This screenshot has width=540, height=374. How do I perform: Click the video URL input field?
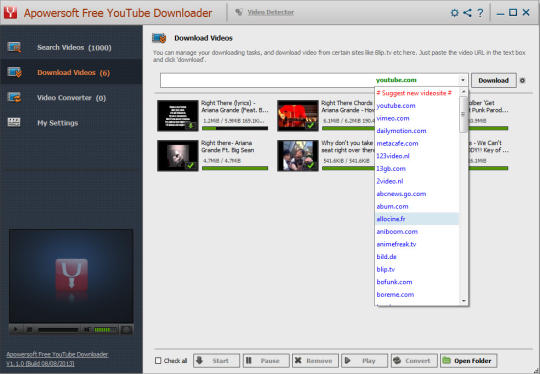click(x=267, y=80)
